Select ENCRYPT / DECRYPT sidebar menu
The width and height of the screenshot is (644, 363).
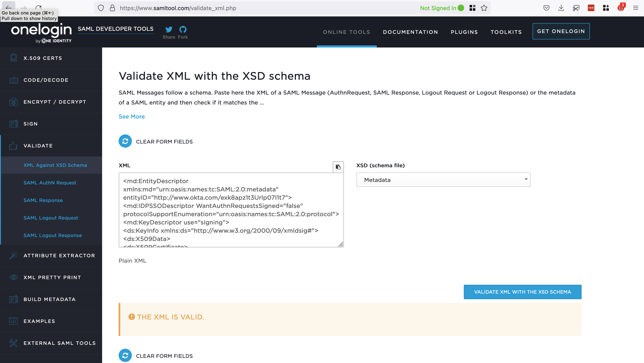pos(51,102)
